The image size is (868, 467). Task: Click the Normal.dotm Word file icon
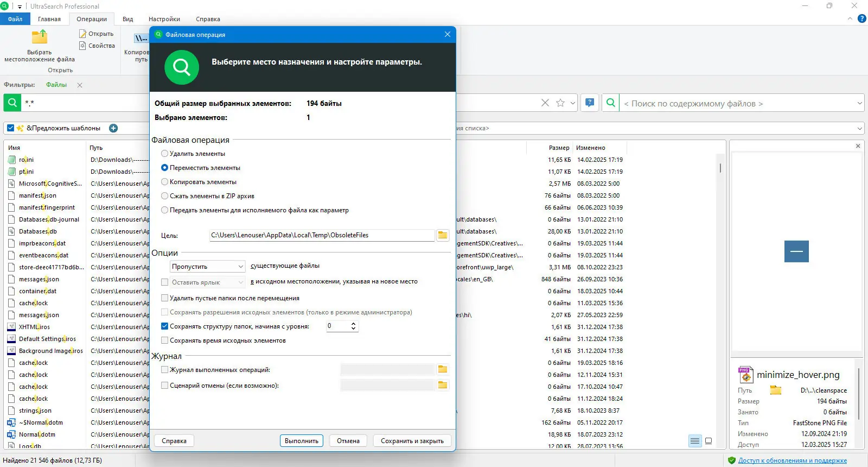tap(12, 434)
